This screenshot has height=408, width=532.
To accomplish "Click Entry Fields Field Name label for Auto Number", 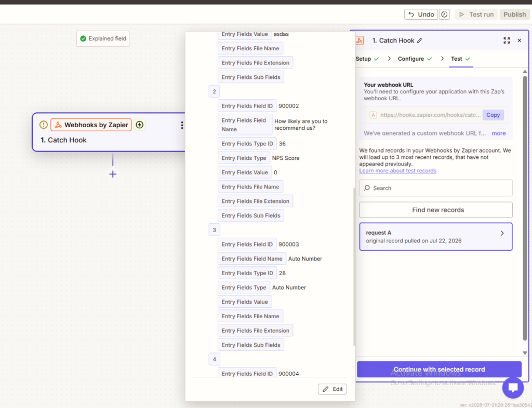I will click(x=252, y=259).
